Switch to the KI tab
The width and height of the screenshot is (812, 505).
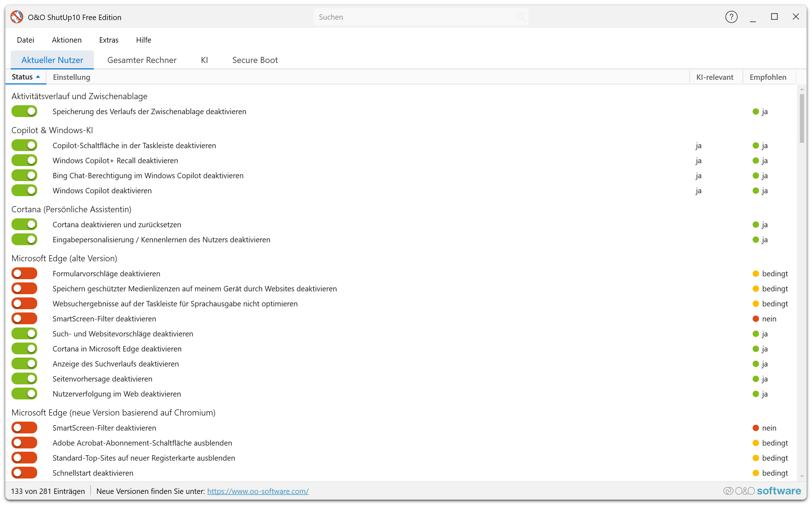204,60
